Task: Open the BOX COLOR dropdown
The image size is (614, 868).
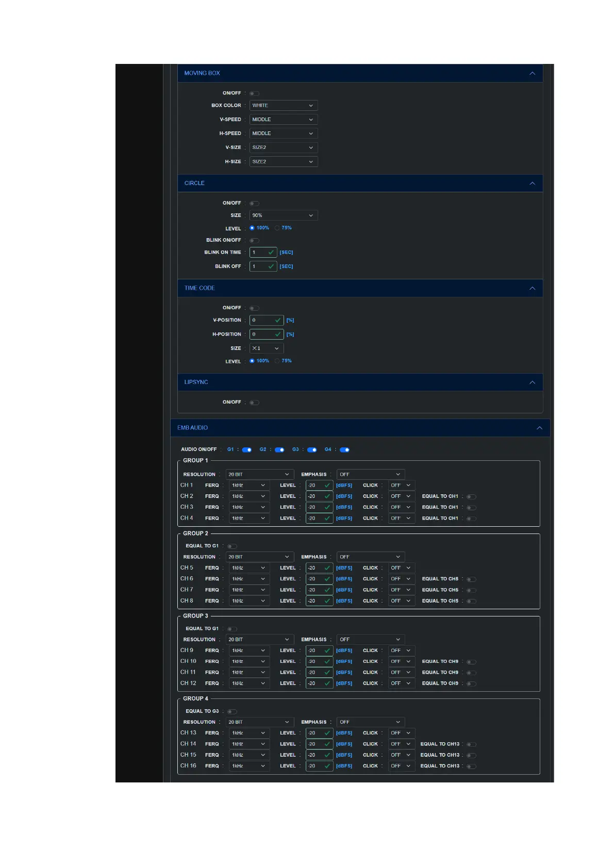Action: click(283, 106)
